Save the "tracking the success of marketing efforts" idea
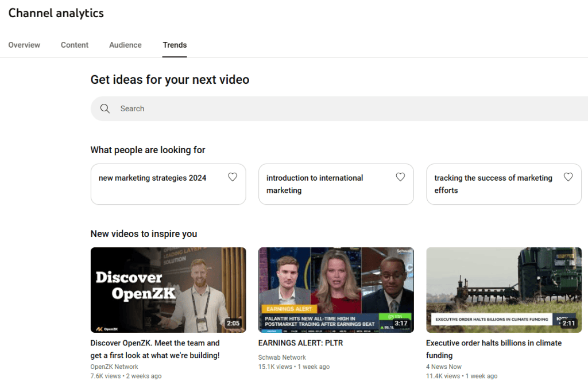Image resolution: width=588 pixels, height=385 pixels. tap(568, 177)
